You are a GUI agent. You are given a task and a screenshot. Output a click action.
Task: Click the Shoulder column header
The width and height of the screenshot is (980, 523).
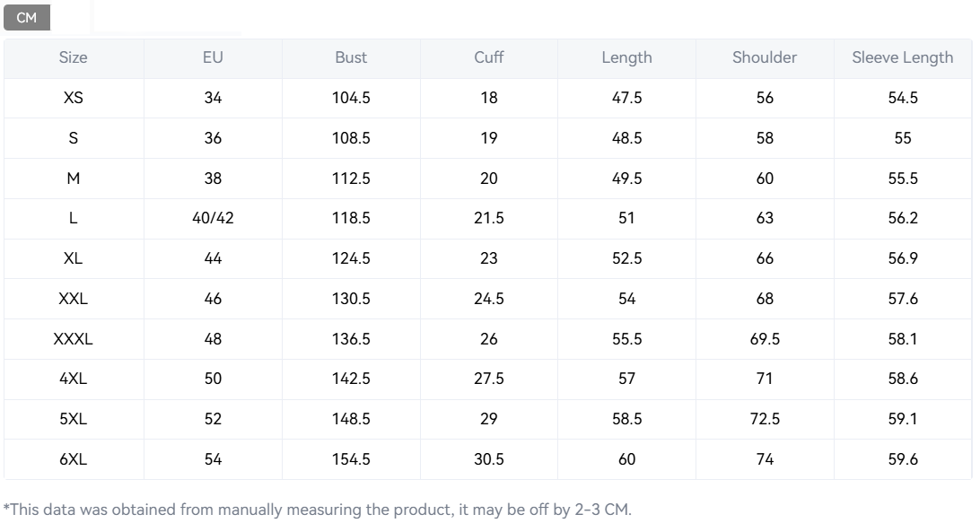[x=765, y=57]
